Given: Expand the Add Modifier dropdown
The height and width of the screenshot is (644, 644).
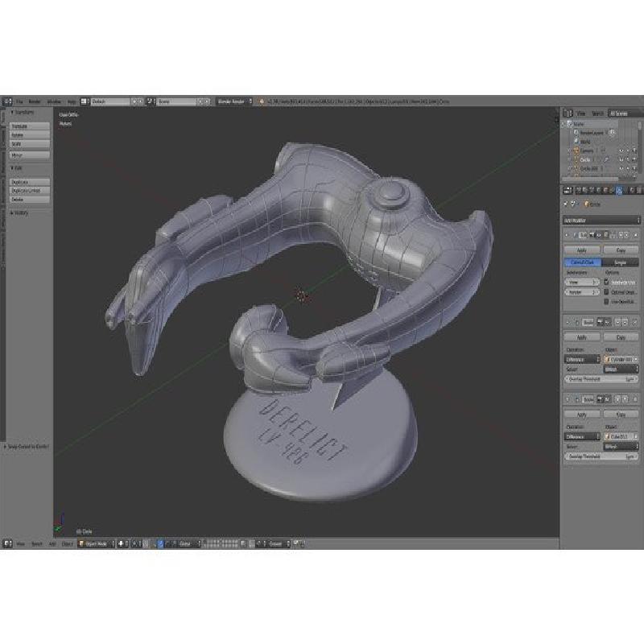Looking at the screenshot, I should pos(601,220).
